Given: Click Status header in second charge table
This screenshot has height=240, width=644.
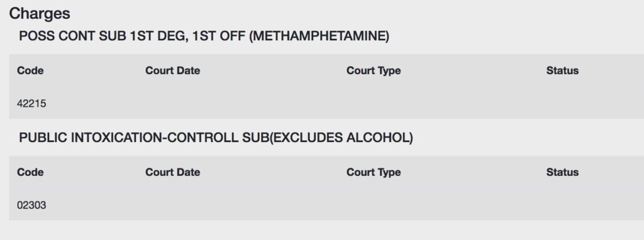Looking at the screenshot, I should pos(562,172).
